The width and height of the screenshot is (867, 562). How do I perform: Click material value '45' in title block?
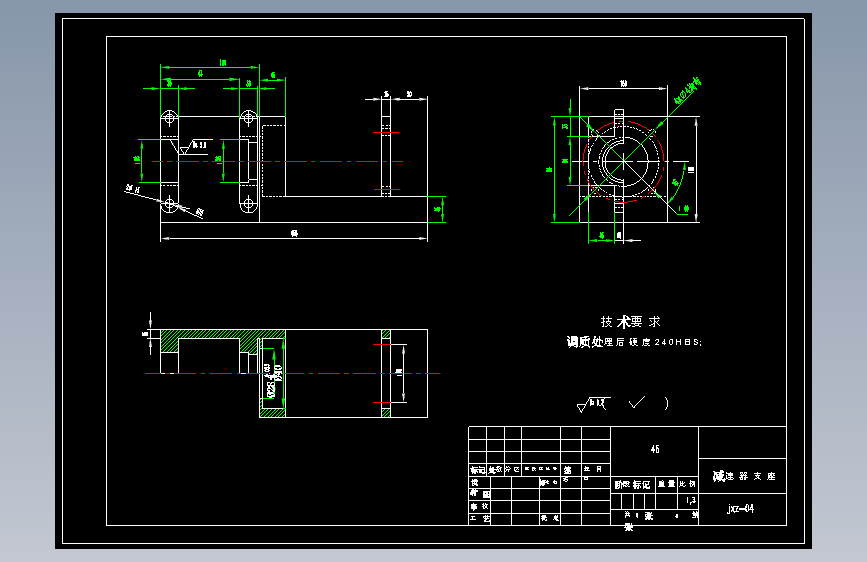[655, 449]
